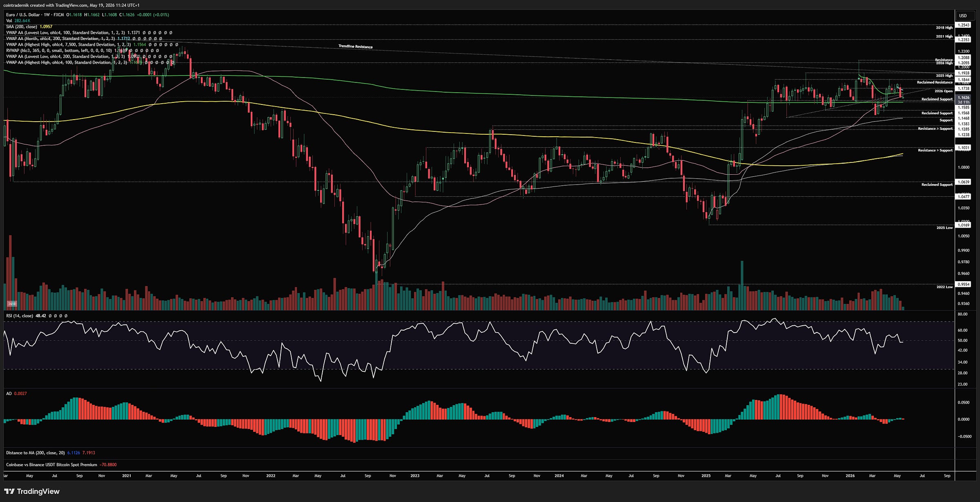
Task: Click the 1.1031 price axis label
Action: (964, 148)
